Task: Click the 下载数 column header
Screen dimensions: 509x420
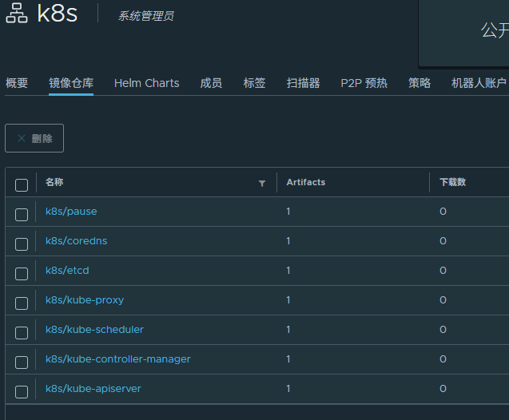Action: pyautogui.click(x=452, y=182)
